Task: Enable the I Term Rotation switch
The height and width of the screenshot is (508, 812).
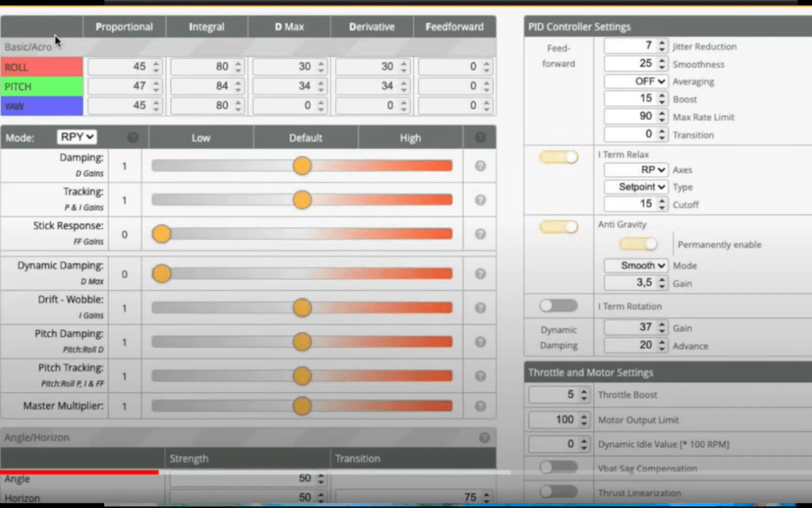Action: click(558, 306)
